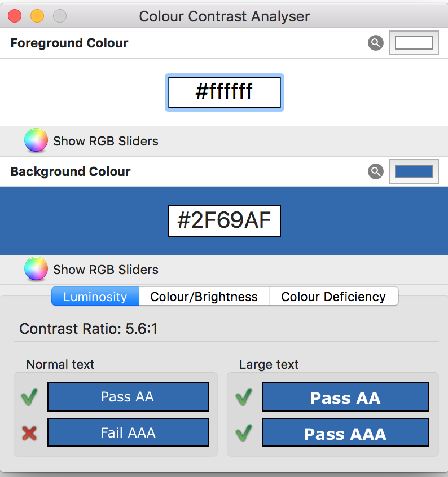Click the background colour eyedropper magnifier icon

(376, 171)
